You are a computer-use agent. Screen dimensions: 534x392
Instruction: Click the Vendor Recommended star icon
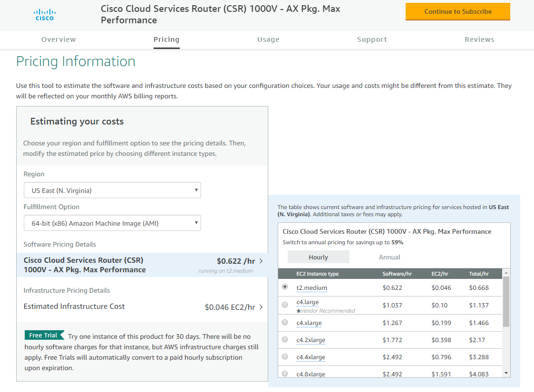(x=299, y=311)
